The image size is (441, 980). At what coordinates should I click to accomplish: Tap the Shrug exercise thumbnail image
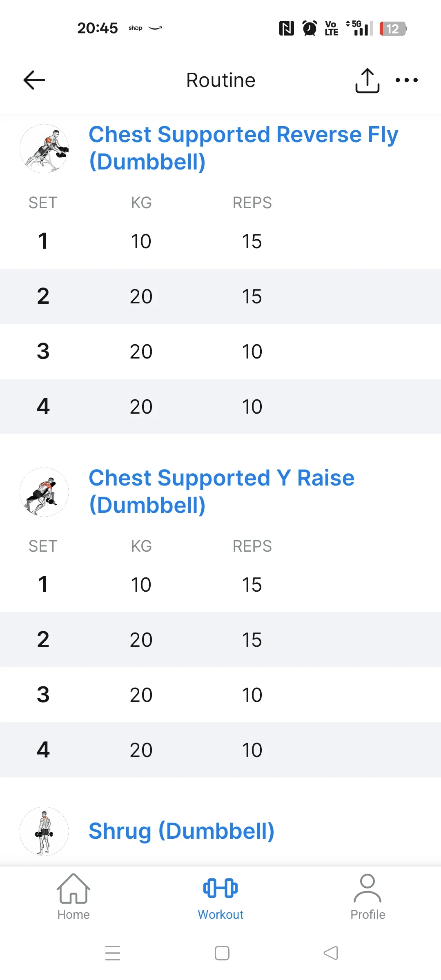pyautogui.click(x=44, y=831)
